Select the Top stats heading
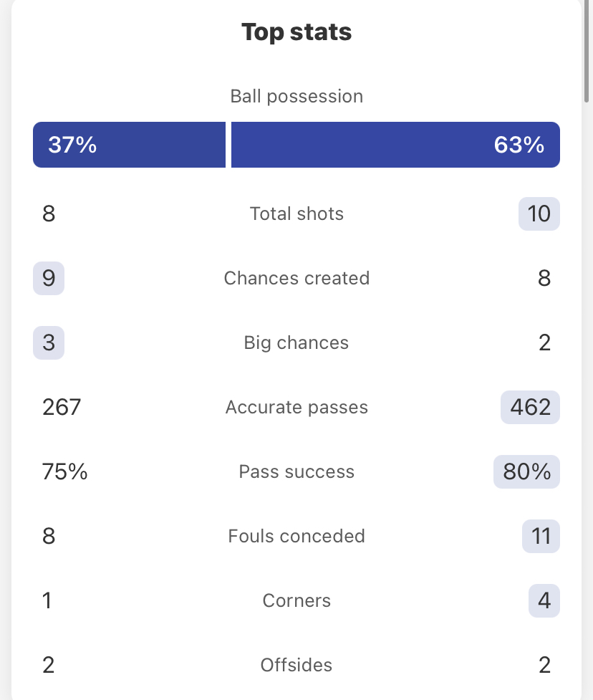Viewport: 593px width, 700px height. tap(296, 32)
